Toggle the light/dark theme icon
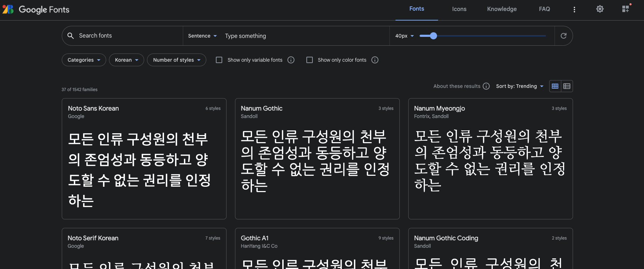The height and width of the screenshot is (269, 644). pos(600,9)
